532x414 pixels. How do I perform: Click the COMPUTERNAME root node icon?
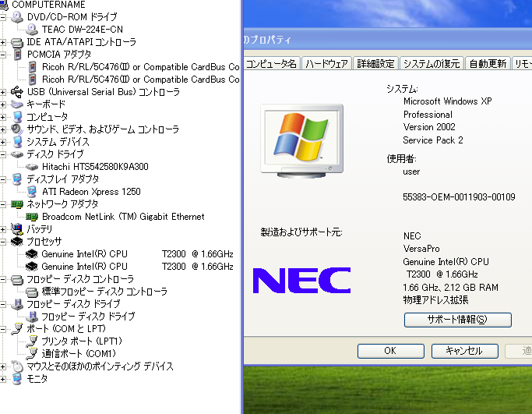point(4,5)
